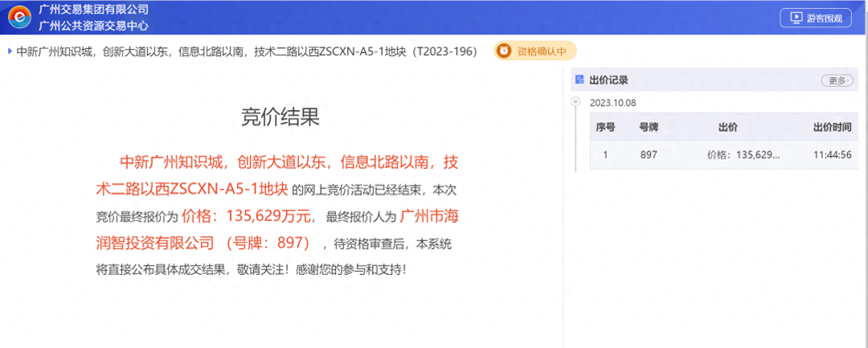Screen dimensions: 868x348
Task: Click the 广州交易集团有限公司 header text
Action: tap(93, 10)
